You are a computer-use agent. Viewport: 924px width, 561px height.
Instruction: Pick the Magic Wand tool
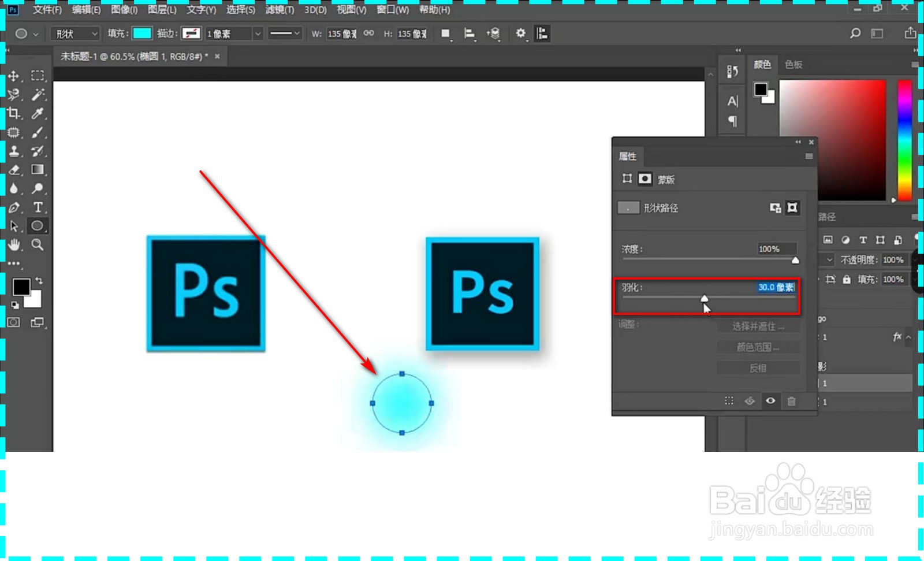[38, 95]
